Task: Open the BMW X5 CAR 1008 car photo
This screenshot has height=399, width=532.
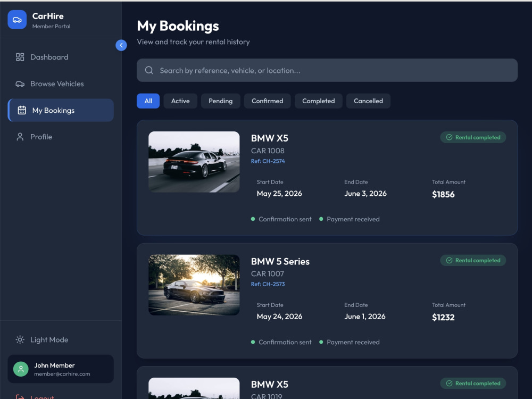Action: click(x=194, y=162)
